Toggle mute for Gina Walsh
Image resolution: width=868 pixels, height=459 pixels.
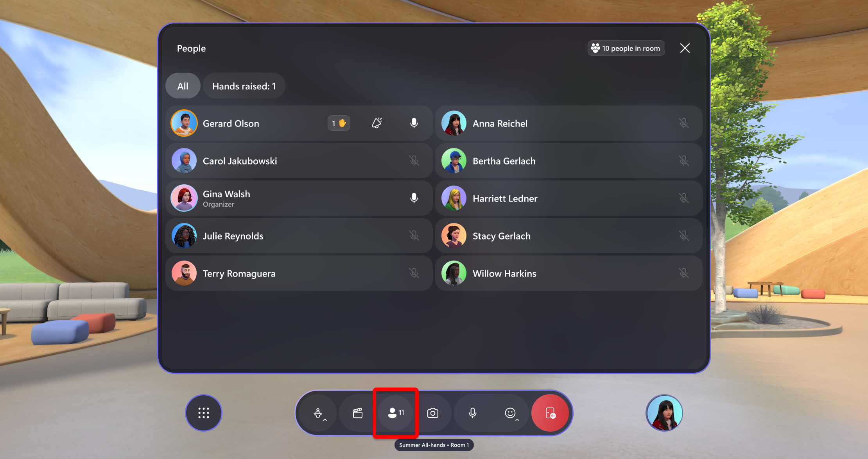415,198
